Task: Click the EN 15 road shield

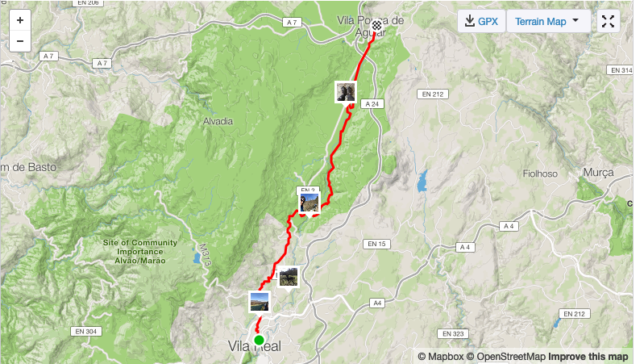Action: click(376, 244)
